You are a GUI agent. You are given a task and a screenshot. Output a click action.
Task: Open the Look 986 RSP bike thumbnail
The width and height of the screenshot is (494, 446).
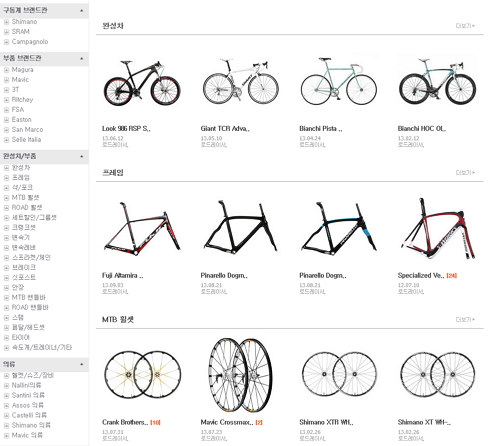tap(142, 83)
